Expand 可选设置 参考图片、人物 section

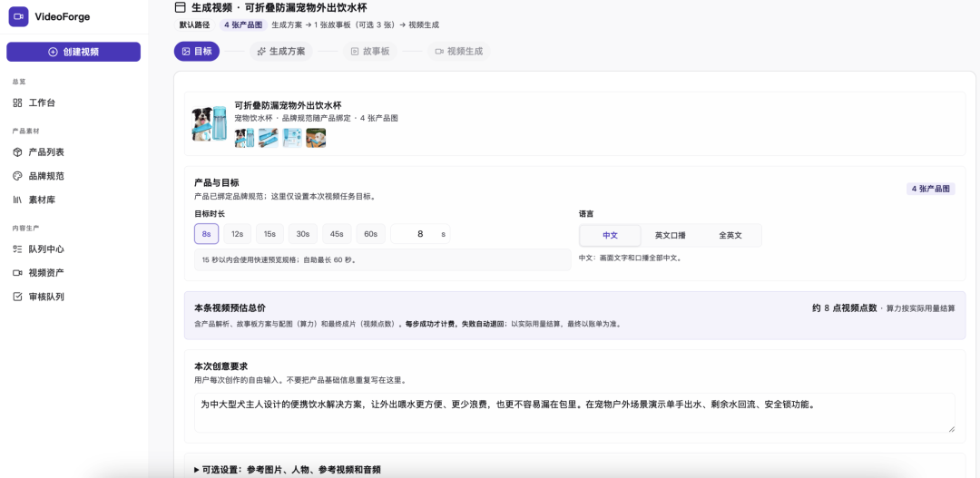coord(288,469)
